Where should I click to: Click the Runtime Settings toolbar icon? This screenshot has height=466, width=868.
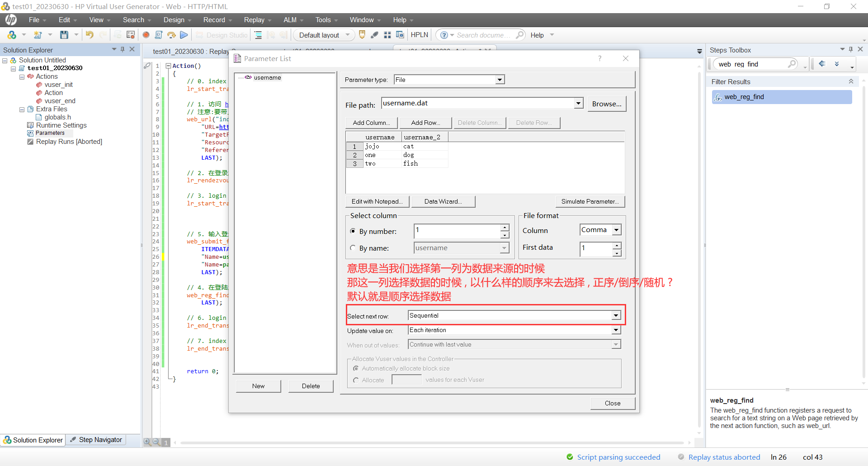[131, 35]
